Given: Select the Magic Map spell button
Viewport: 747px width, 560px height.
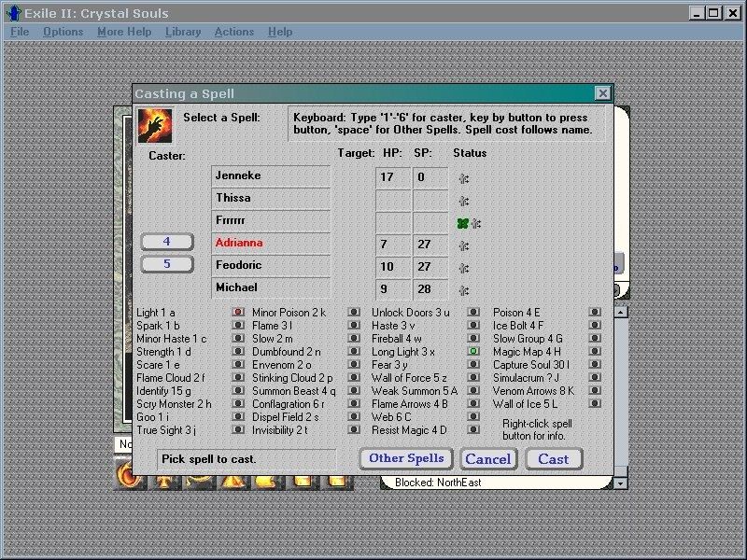Looking at the screenshot, I should tap(473, 352).
